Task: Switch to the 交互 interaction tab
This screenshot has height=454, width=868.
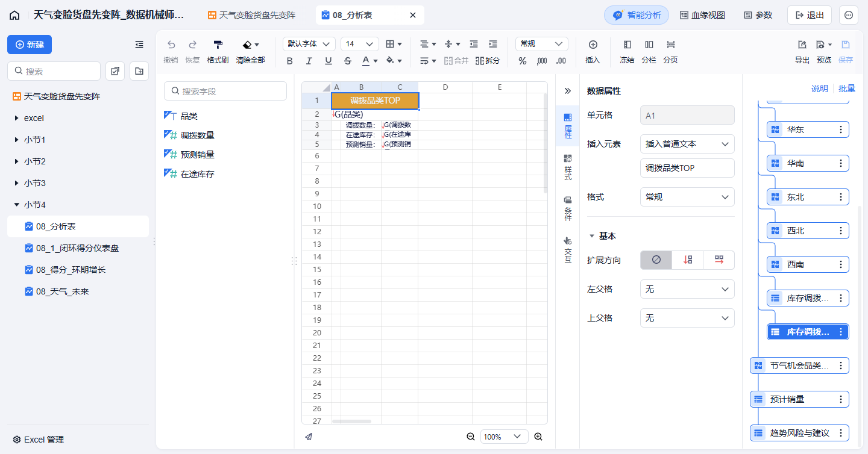Action: [x=567, y=250]
